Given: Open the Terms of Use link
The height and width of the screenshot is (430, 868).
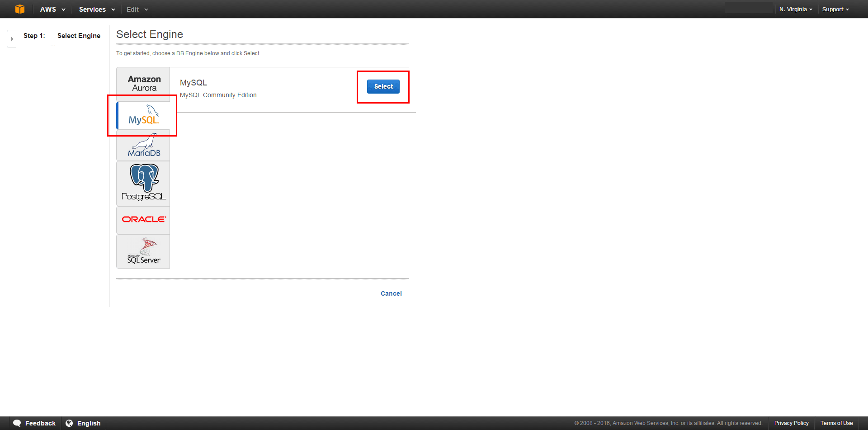Looking at the screenshot, I should tap(836, 423).
